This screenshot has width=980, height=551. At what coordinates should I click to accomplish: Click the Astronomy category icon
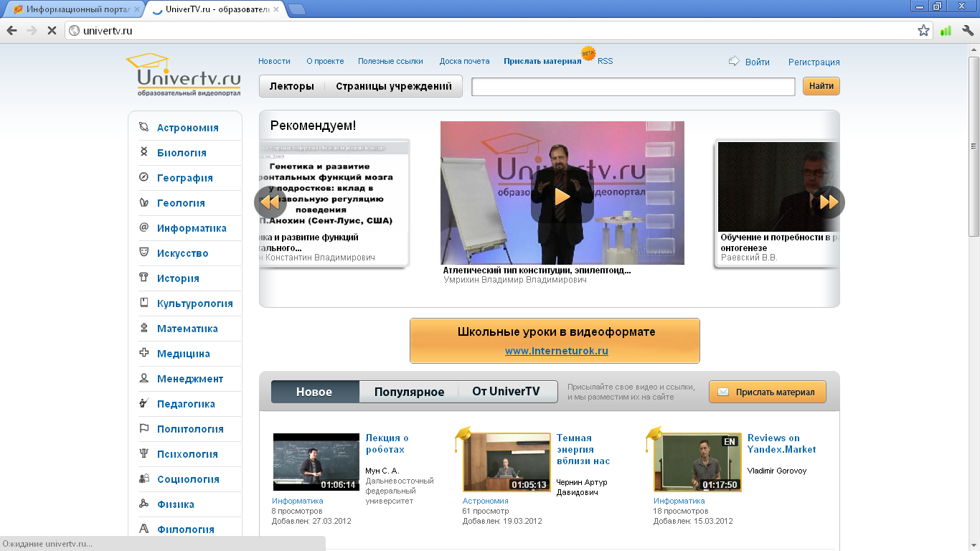(x=143, y=128)
